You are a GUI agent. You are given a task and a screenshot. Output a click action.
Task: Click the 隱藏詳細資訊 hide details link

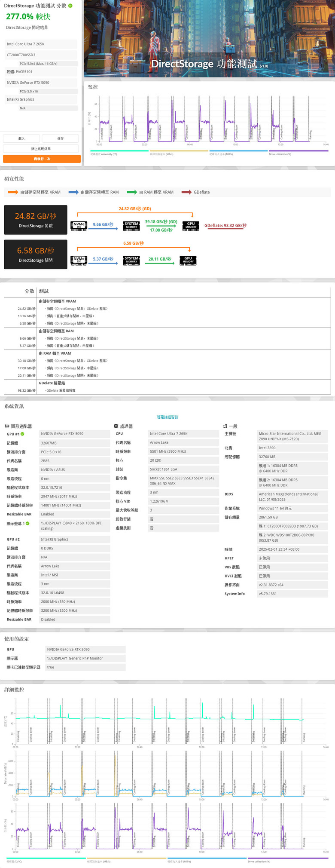167,417
